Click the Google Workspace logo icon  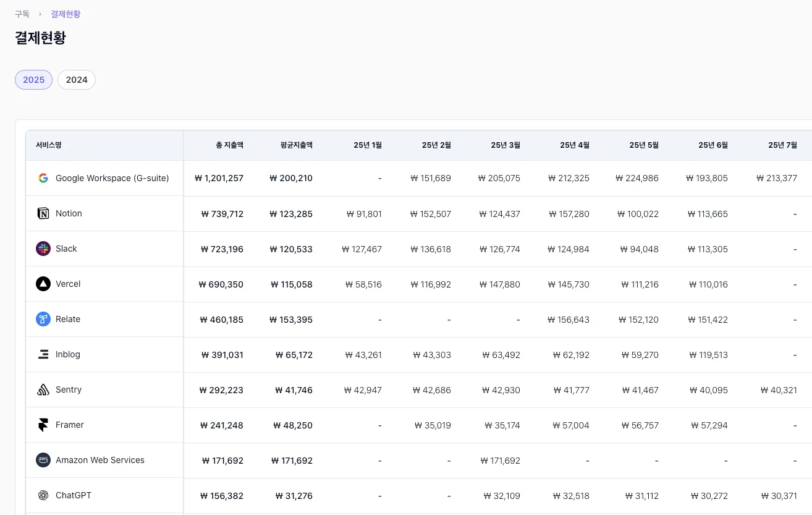tap(43, 178)
